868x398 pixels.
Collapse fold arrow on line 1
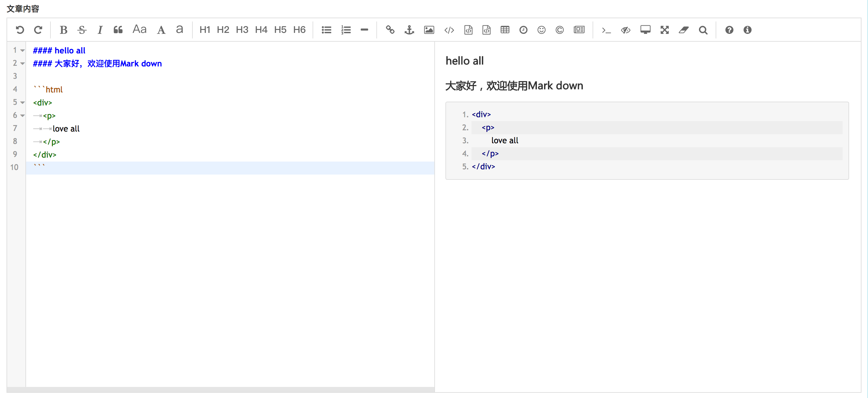click(22, 50)
